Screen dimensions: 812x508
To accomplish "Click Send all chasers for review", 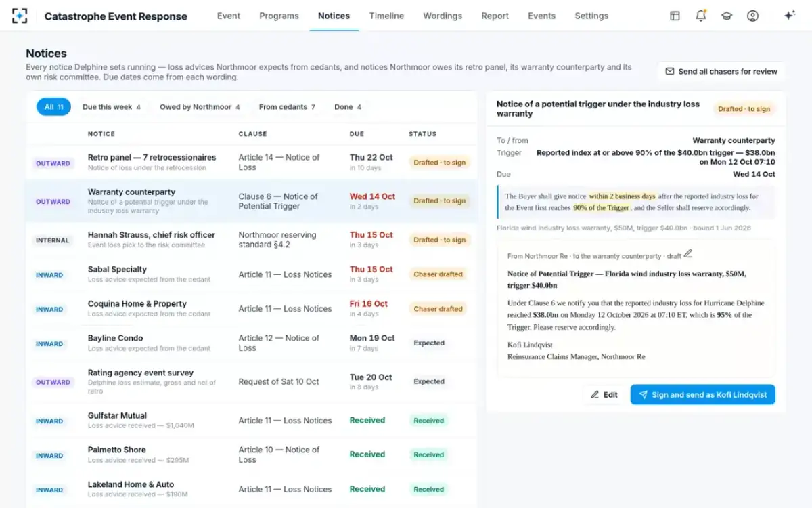I will 721,71.
